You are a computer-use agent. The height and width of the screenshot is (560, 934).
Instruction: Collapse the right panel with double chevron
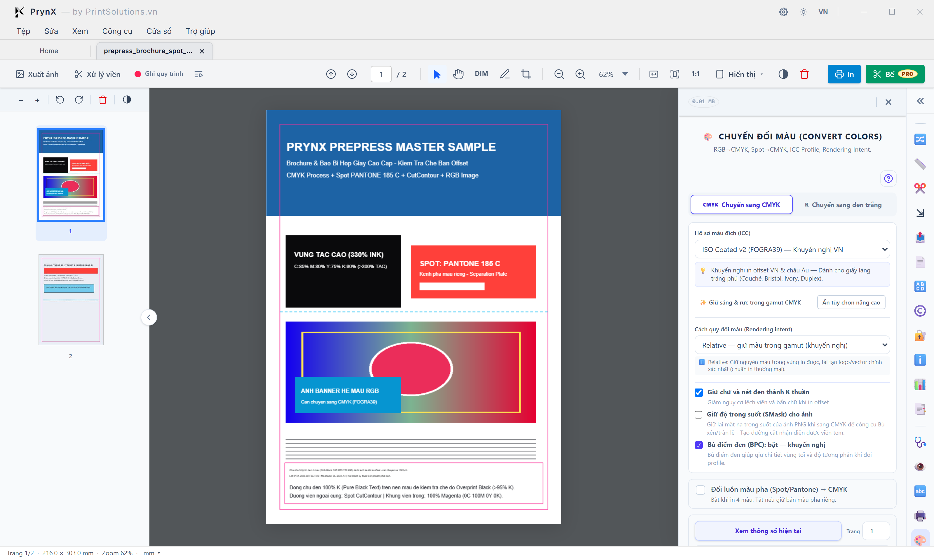click(x=920, y=101)
